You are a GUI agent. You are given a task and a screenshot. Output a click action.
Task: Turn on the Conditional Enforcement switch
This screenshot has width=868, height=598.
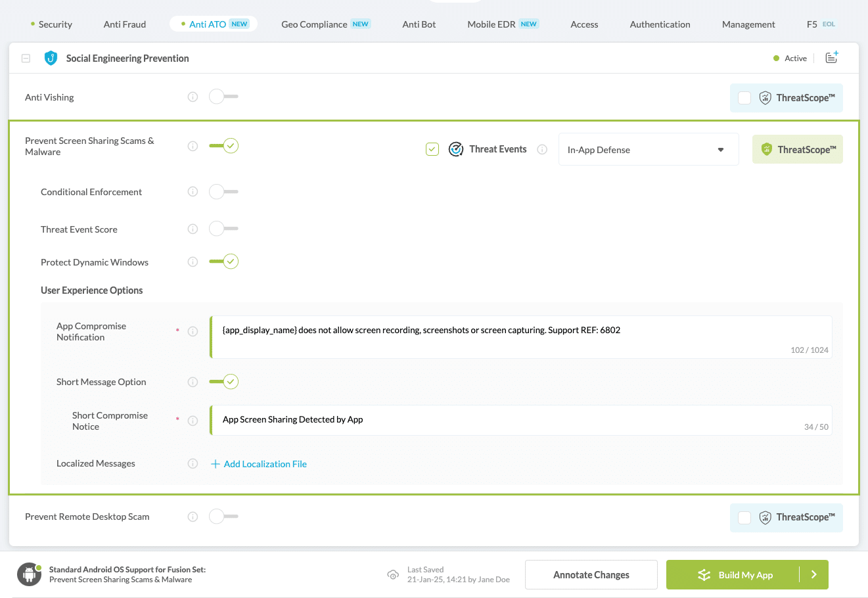point(223,192)
